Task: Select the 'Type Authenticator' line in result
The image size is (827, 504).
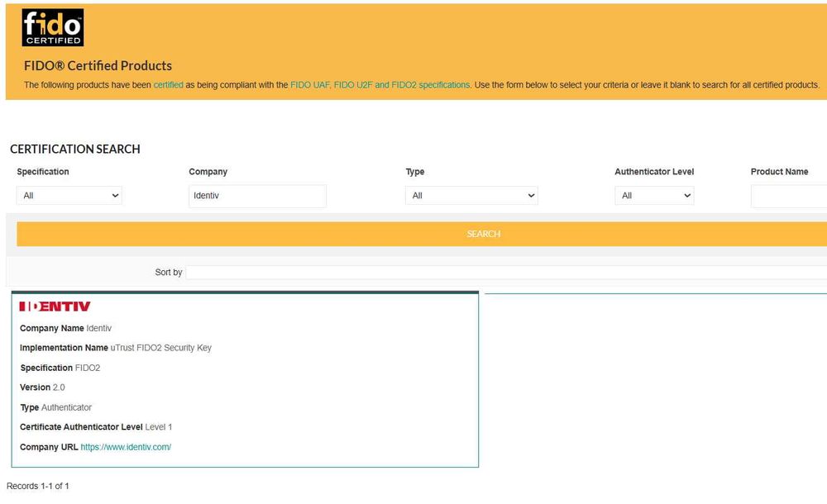Action: tap(56, 407)
